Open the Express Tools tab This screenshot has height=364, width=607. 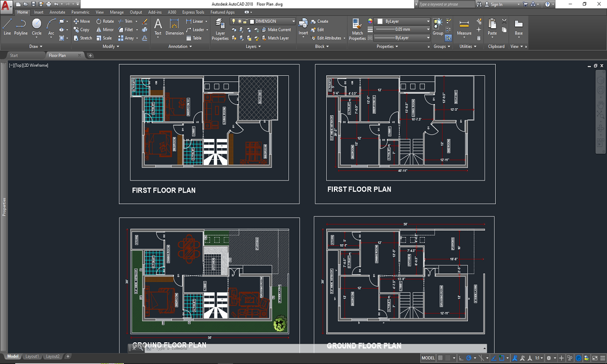pyautogui.click(x=193, y=12)
